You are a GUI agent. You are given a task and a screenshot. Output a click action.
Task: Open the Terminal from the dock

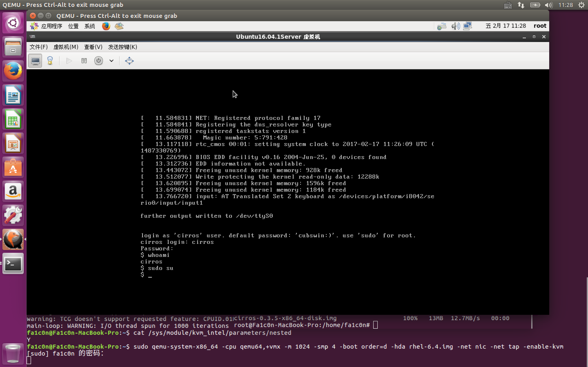(13, 264)
